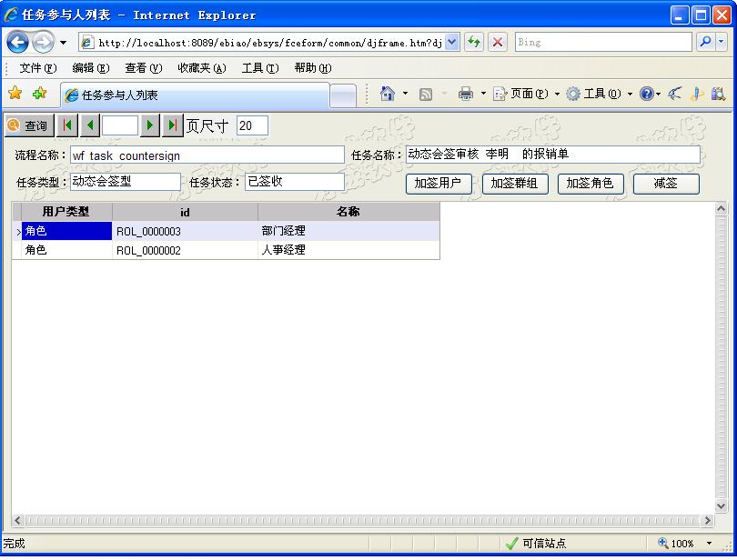Click the Research binoculars toolbar icon
This screenshot has height=560, width=737.
point(718,94)
